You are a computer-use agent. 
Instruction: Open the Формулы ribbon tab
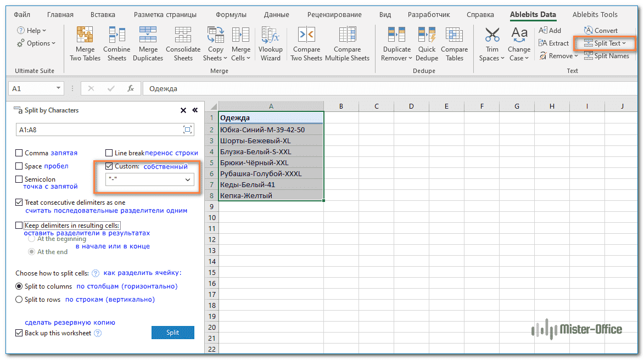click(x=231, y=15)
